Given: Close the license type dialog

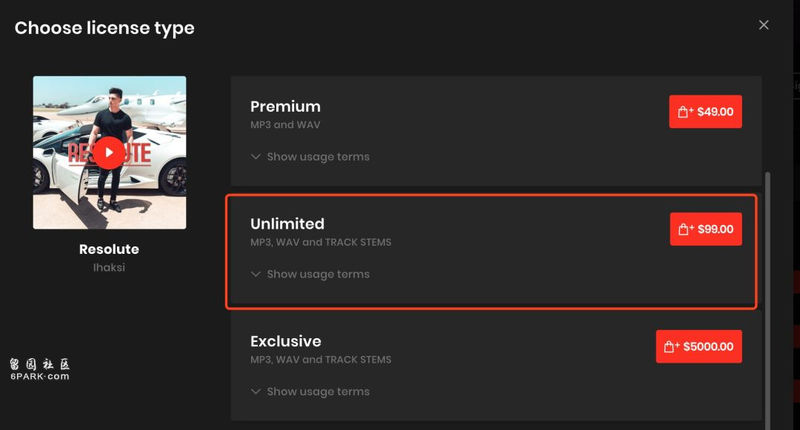Looking at the screenshot, I should click(x=763, y=25).
